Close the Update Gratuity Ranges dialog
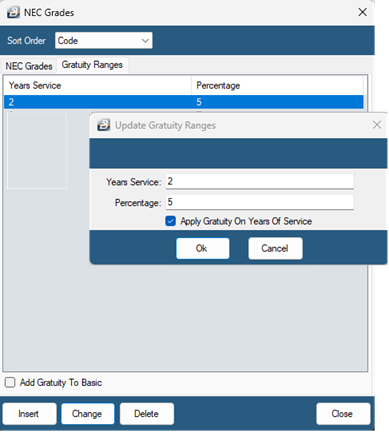 pyautogui.click(x=377, y=125)
